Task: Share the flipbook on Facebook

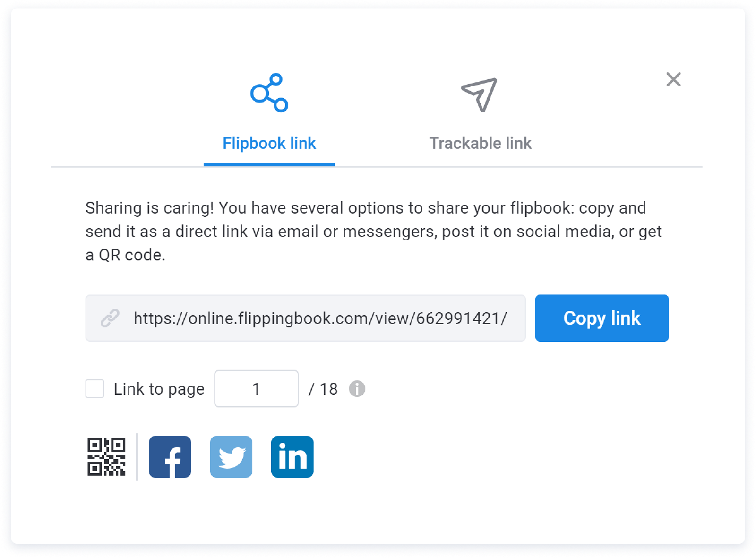Action: (170, 457)
